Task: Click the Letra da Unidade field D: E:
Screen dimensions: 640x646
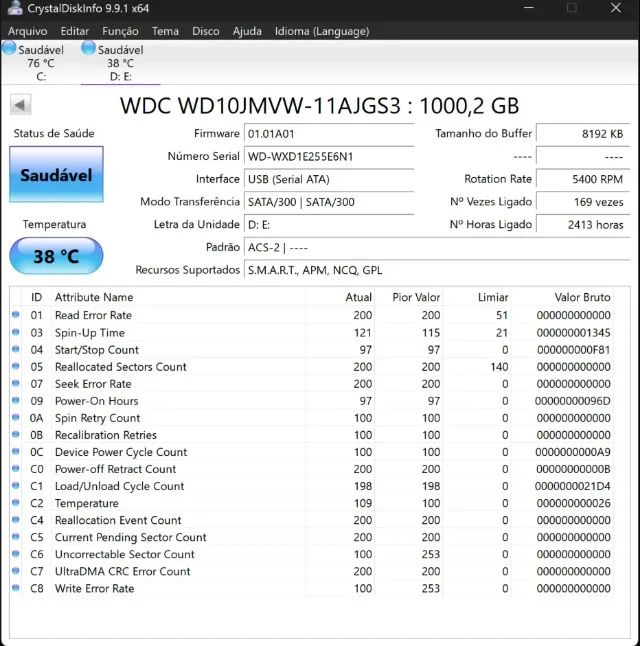Action: [329, 225]
